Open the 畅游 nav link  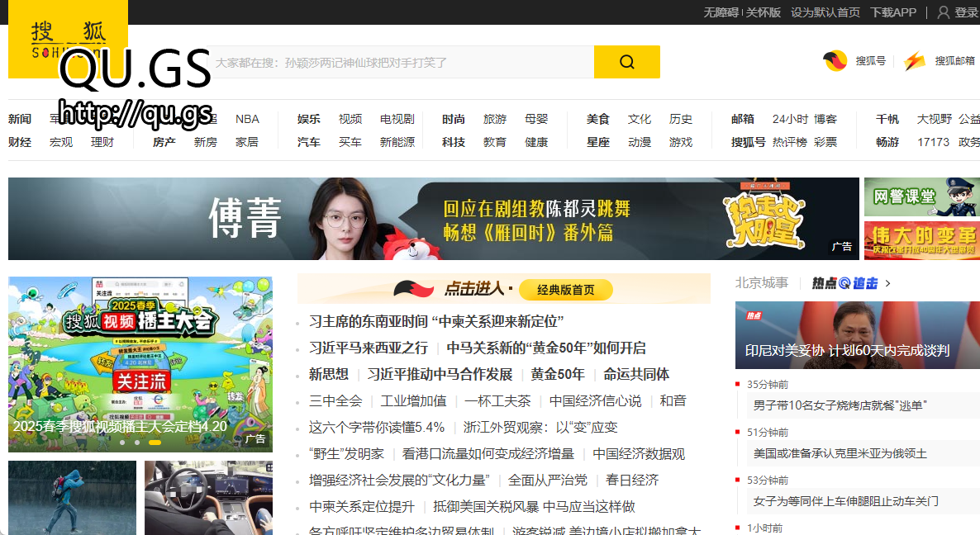(x=887, y=142)
